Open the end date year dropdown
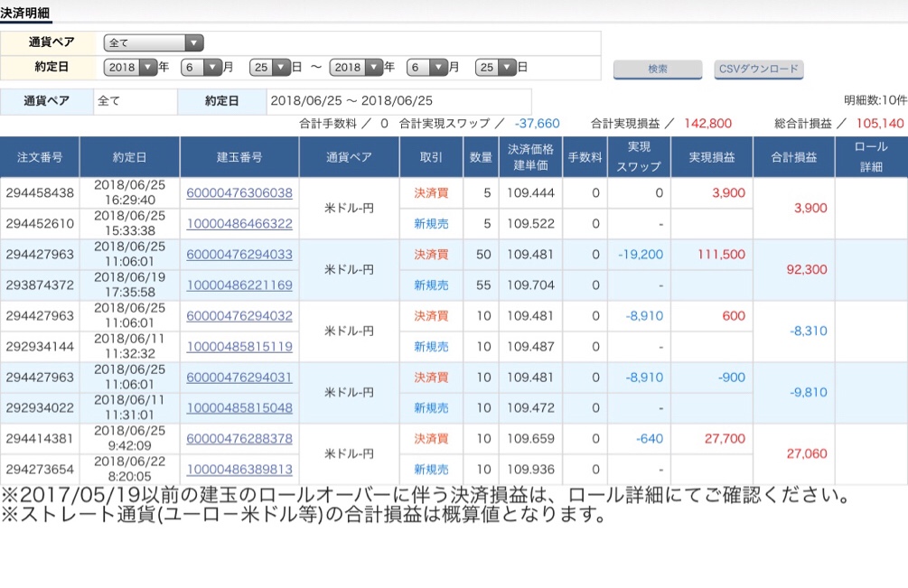Screen dimensions: 908x588 pos(356,67)
